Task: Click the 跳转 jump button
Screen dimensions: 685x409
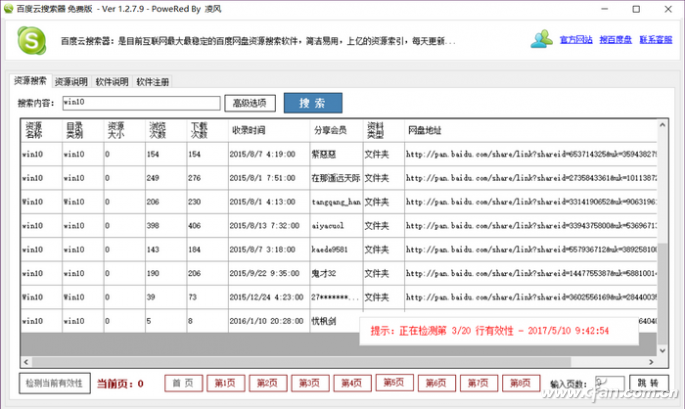Action: (x=649, y=383)
